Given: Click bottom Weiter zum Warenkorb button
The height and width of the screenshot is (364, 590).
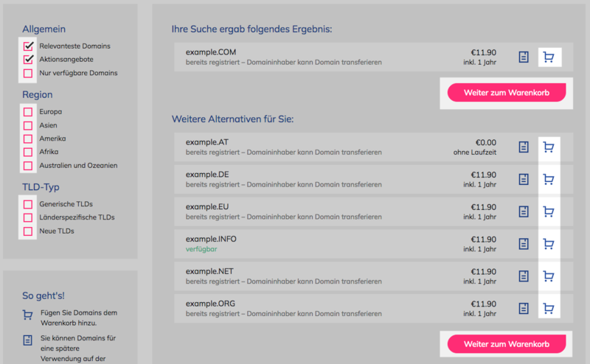Looking at the screenshot, I should 507,344.
